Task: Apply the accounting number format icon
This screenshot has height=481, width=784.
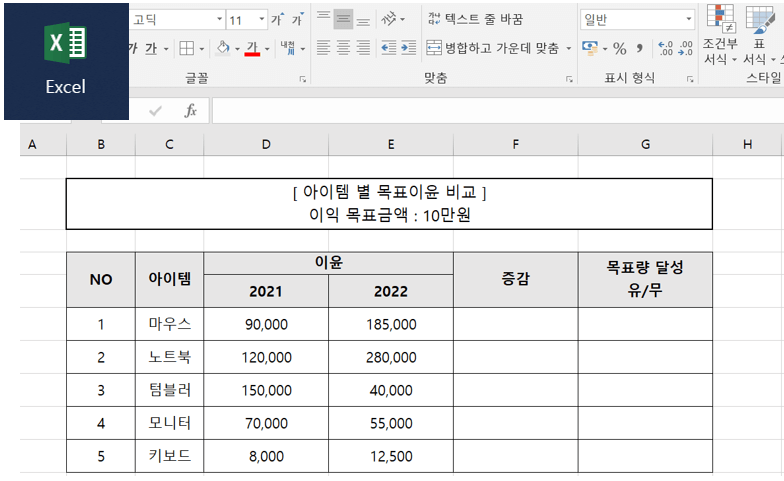Action: pos(590,48)
